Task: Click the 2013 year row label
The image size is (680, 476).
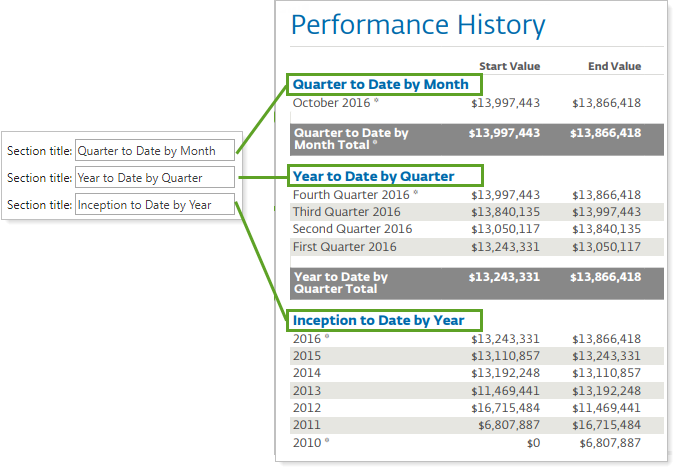Action: click(307, 390)
